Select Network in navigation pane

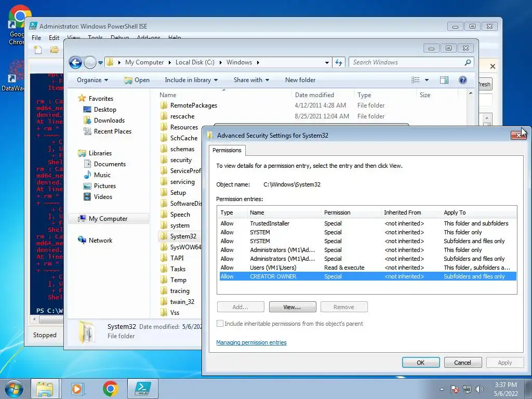point(100,240)
